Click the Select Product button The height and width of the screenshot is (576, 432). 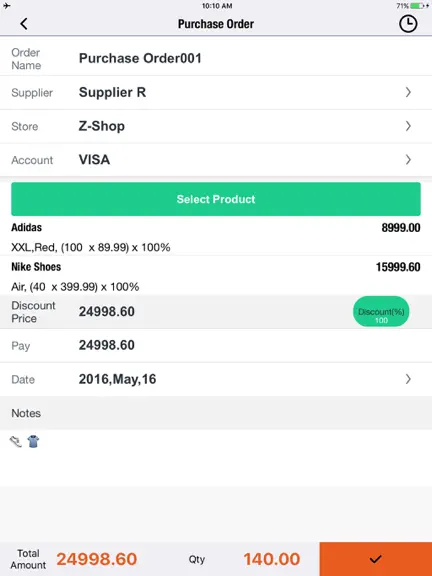[216, 199]
